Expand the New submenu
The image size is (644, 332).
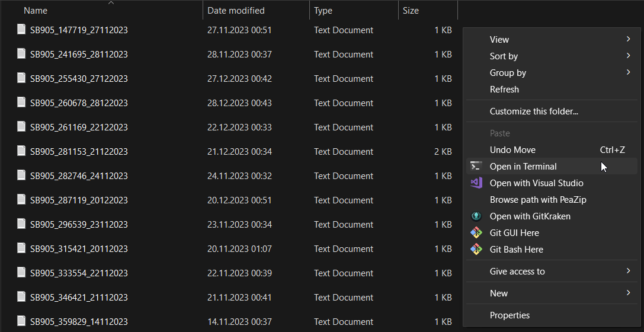pos(628,293)
